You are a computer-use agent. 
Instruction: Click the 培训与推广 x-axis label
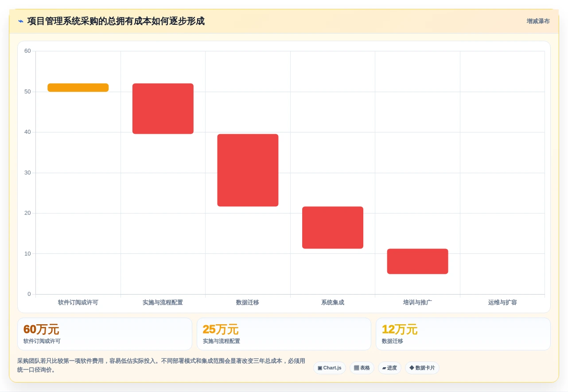417,303
